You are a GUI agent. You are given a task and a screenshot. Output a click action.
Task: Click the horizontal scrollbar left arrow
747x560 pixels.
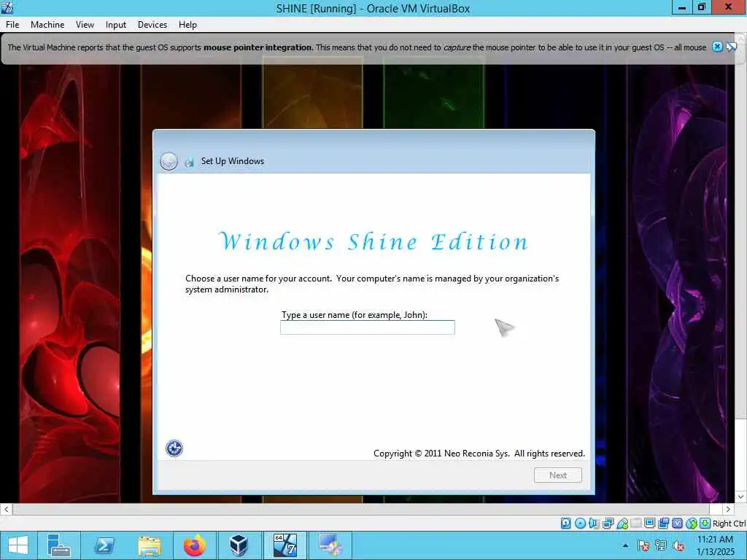tap(6, 509)
